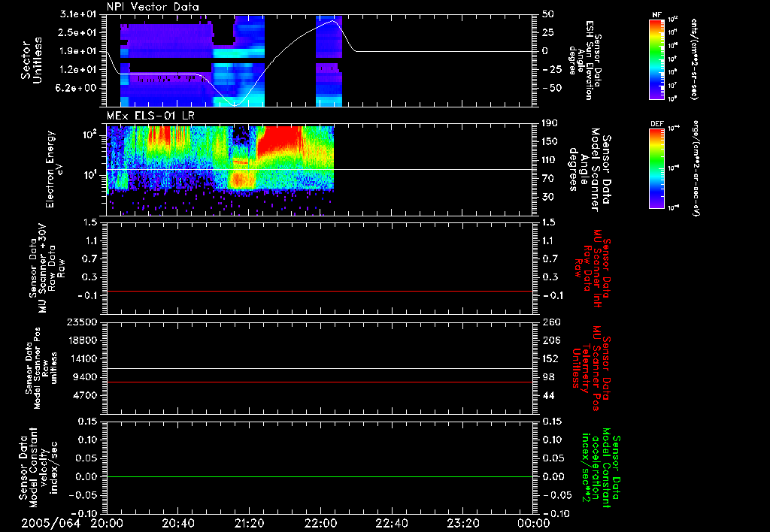Click the '150' scanner angle tick value

[550, 141]
